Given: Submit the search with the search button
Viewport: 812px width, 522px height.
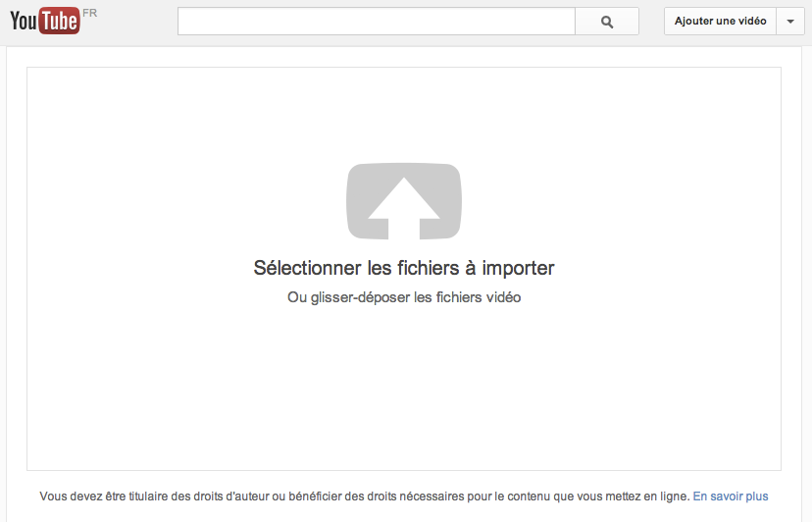Looking at the screenshot, I should 607,22.
